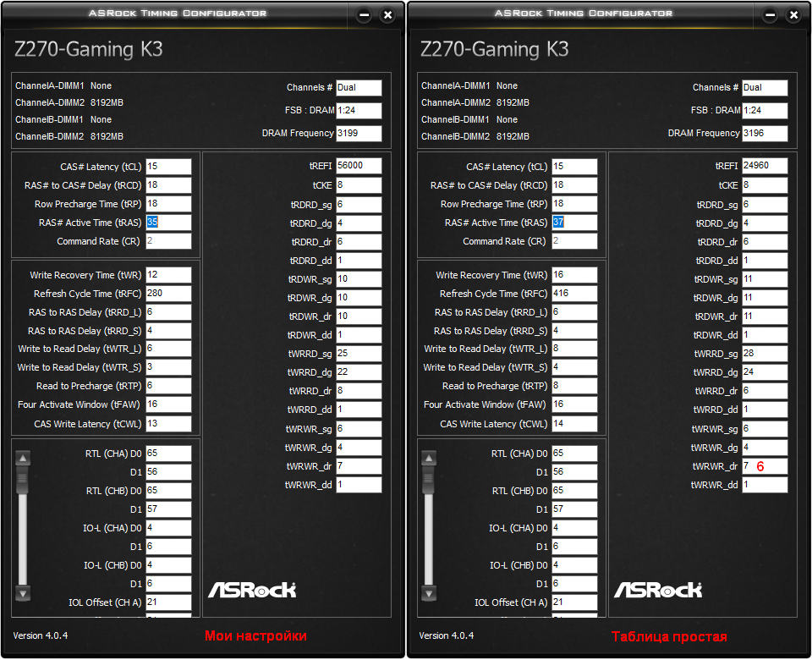
Task: Click CAS# Latency field in left window
Action: pos(168,167)
